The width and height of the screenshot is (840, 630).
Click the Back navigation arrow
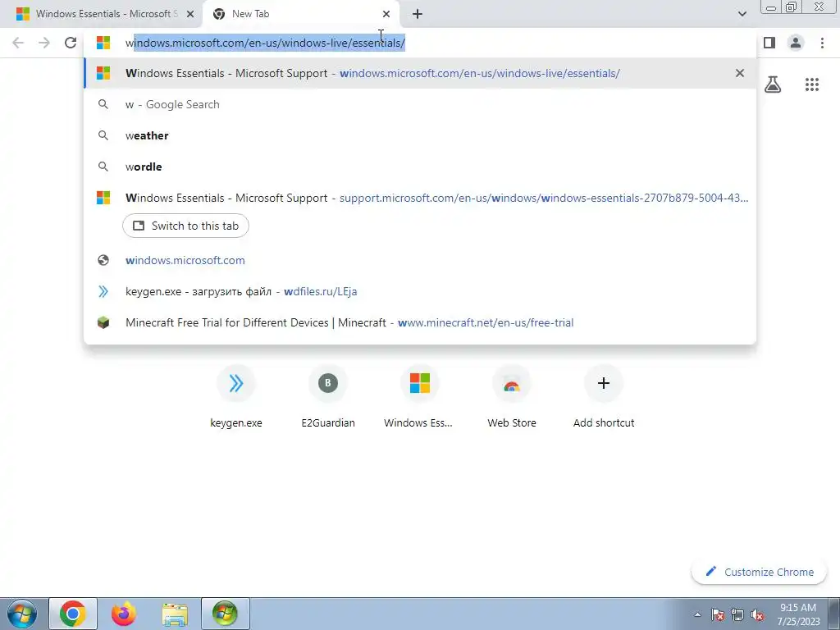tap(18, 43)
